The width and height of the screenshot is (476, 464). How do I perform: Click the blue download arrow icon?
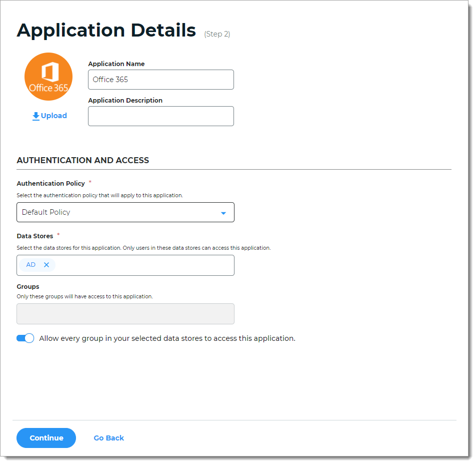point(35,116)
